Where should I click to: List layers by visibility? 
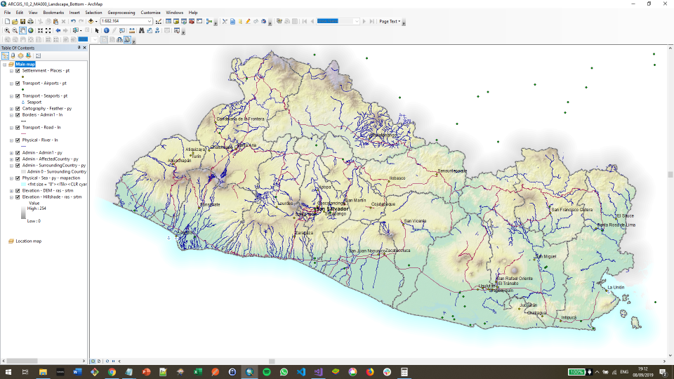(21, 56)
